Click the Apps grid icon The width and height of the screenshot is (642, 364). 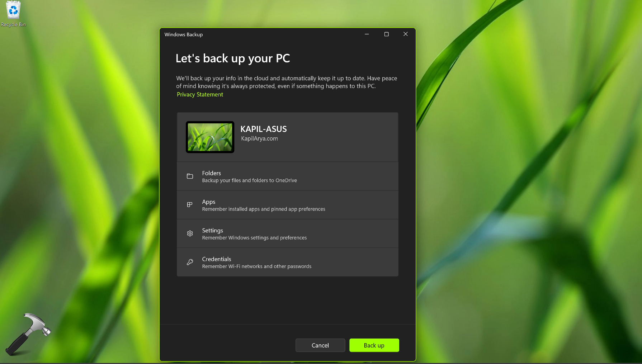(190, 205)
